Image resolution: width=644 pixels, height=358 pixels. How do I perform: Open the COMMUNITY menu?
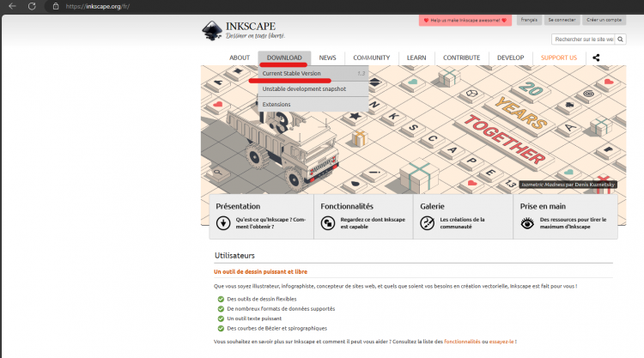point(371,58)
